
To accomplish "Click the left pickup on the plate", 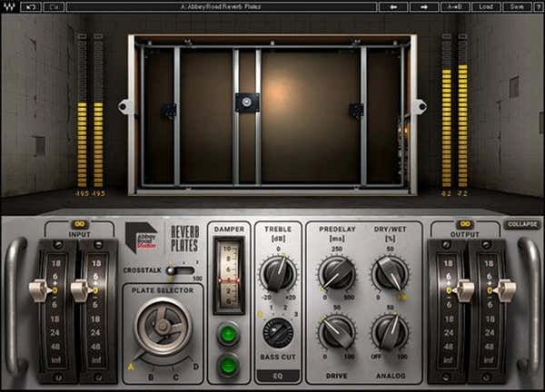I will [x=170, y=110].
